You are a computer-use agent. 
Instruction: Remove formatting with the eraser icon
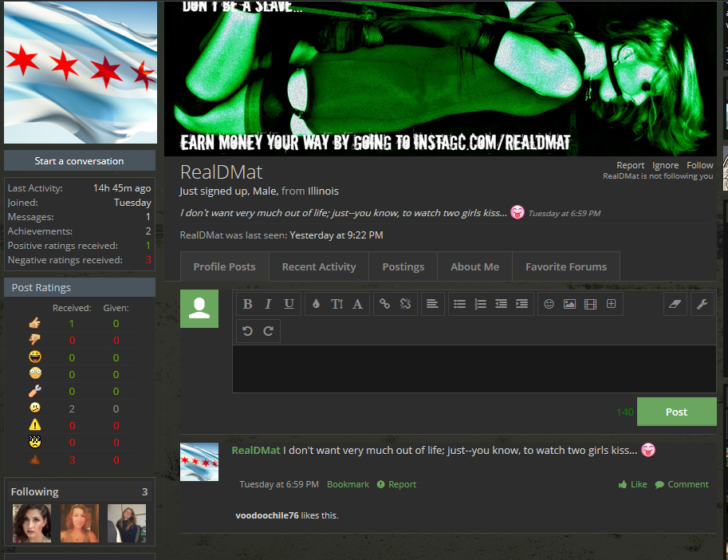(x=675, y=304)
